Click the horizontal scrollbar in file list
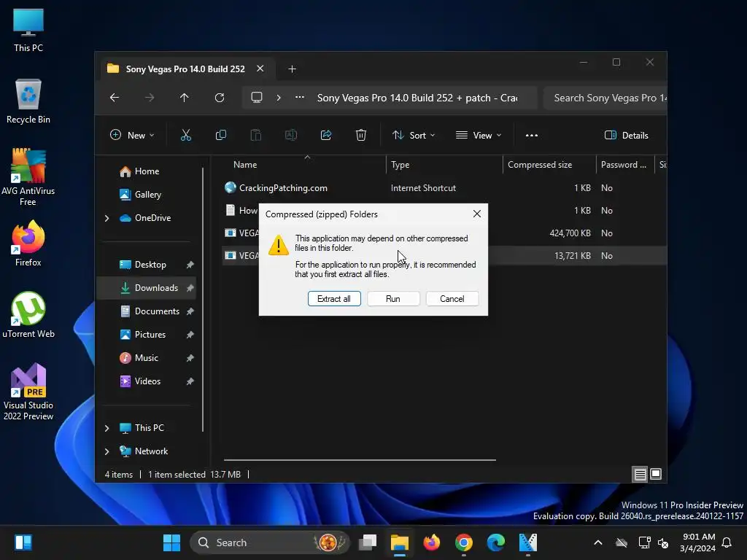Viewport: 747px width, 560px height. [x=360, y=460]
